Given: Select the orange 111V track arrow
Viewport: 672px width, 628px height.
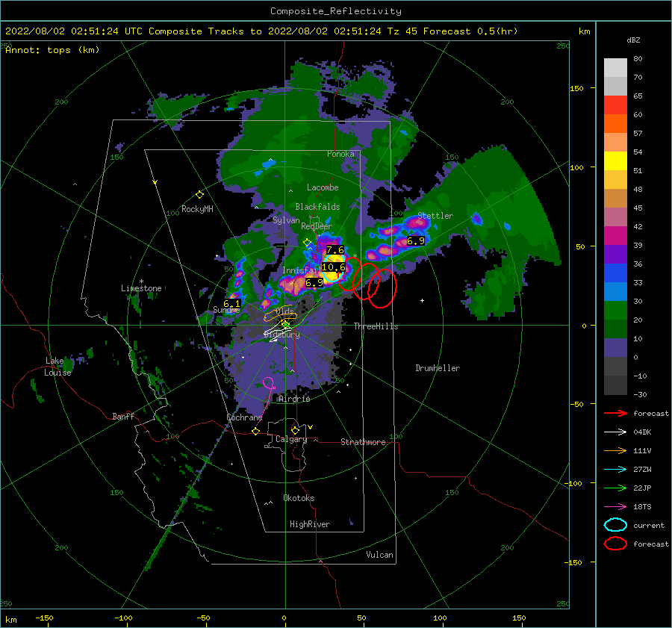Looking at the screenshot, I should [615, 450].
